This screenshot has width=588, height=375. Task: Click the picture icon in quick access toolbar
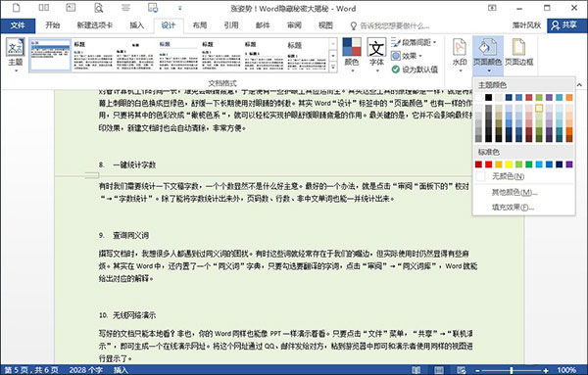tap(71, 8)
